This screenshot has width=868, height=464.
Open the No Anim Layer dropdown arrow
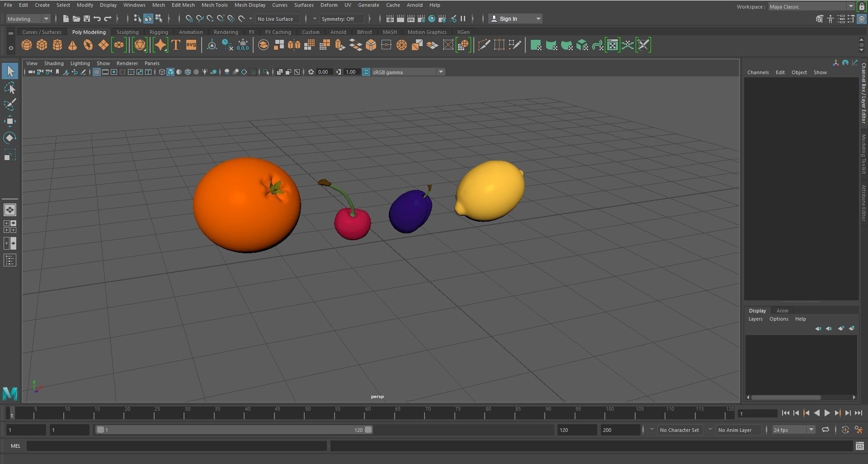[x=710, y=430]
